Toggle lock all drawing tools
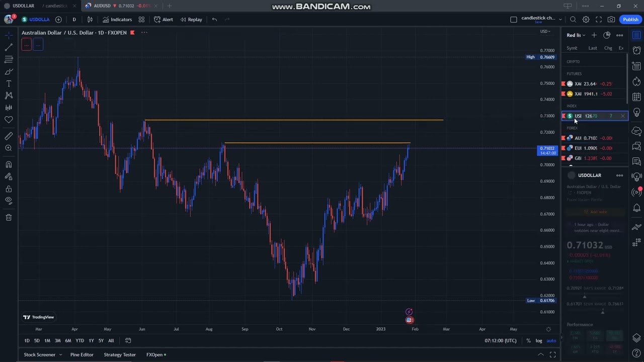 (9, 189)
